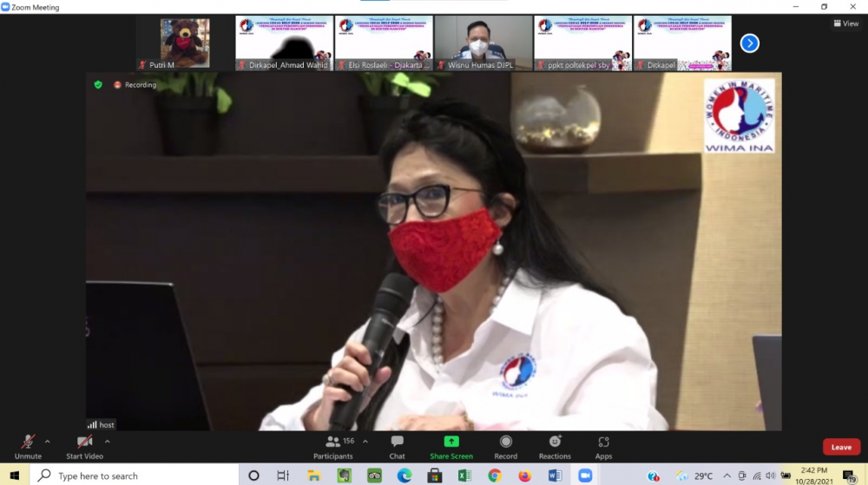The height and width of the screenshot is (485, 868).
Task: Click the green Share Screen button
Action: [x=451, y=447]
